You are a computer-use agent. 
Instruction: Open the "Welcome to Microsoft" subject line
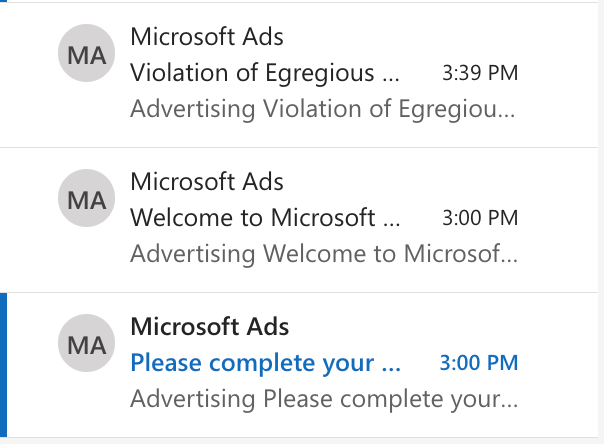pos(253,218)
